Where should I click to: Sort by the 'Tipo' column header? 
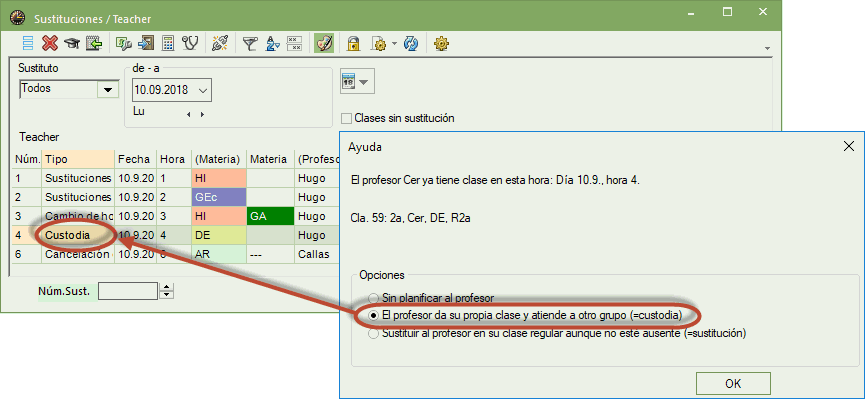pyautogui.click(x=78, y=159)
